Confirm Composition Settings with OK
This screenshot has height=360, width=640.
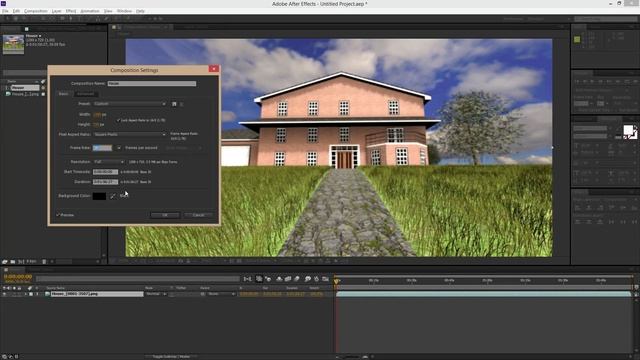pos(165,215)
